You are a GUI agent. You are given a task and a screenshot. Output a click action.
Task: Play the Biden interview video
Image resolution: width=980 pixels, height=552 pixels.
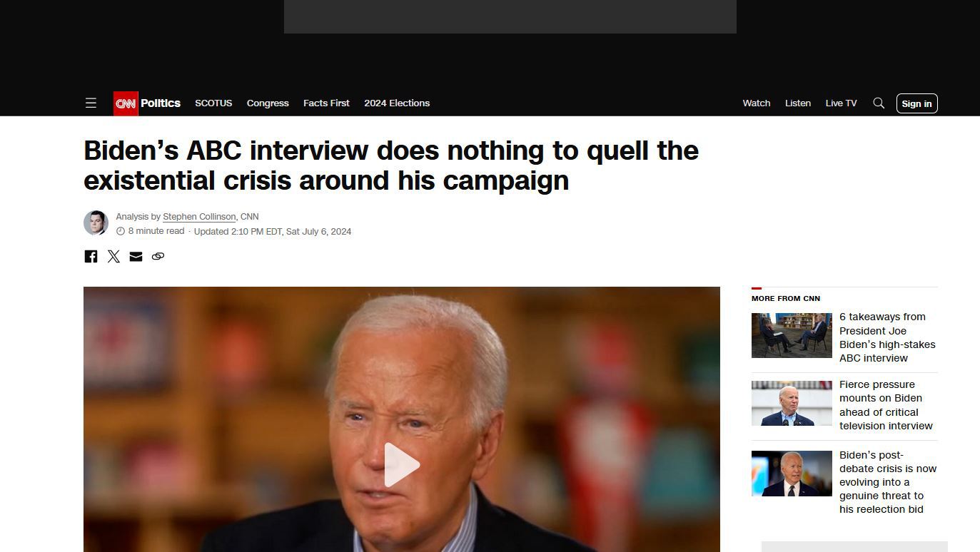pos(402,464)
